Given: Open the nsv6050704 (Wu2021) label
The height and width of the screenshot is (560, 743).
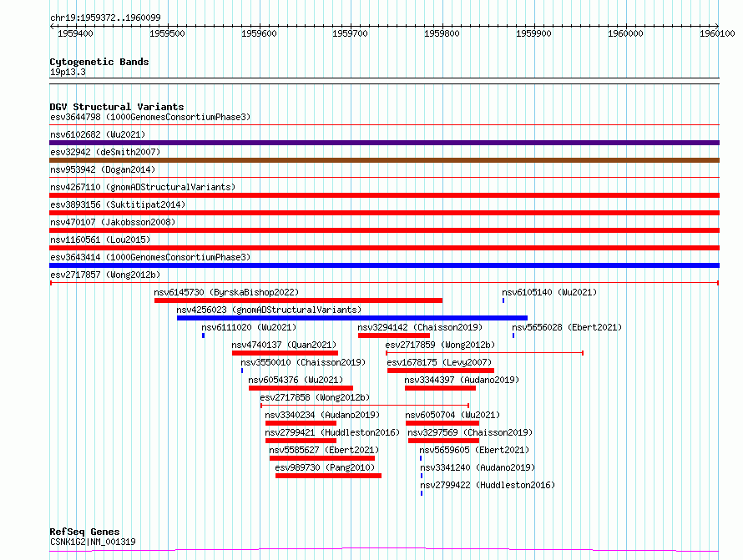Looking at the screenshot, I should 452,415.
